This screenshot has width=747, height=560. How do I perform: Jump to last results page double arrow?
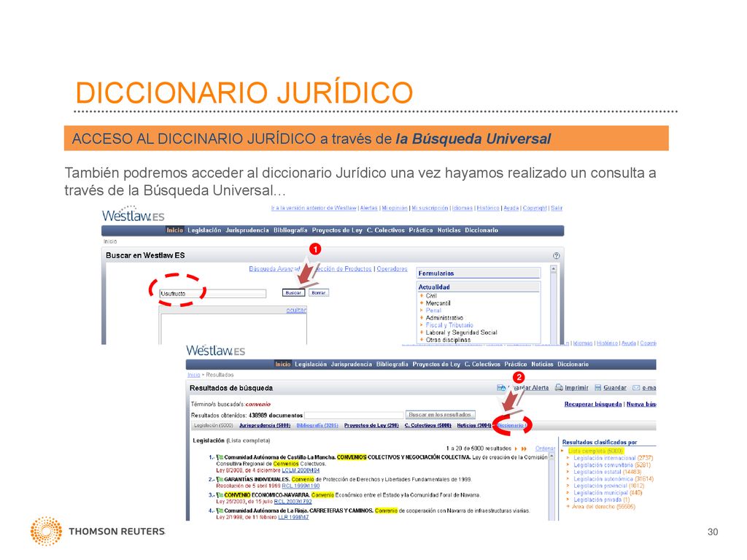[524, 448]
